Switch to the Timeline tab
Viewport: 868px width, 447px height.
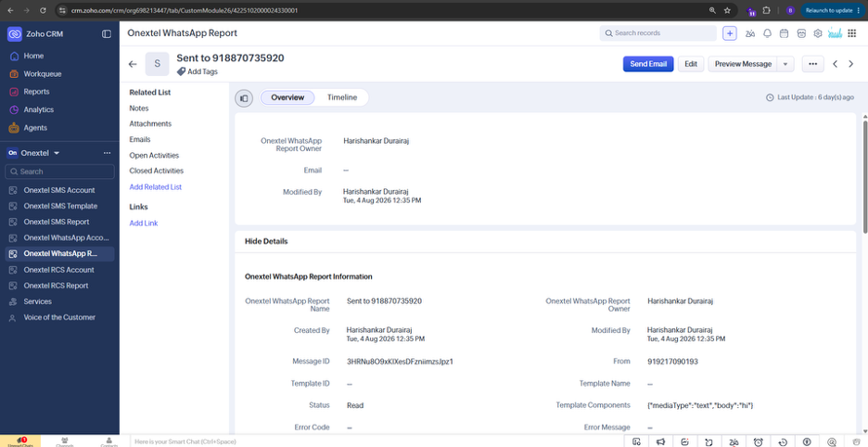[341, 97]
